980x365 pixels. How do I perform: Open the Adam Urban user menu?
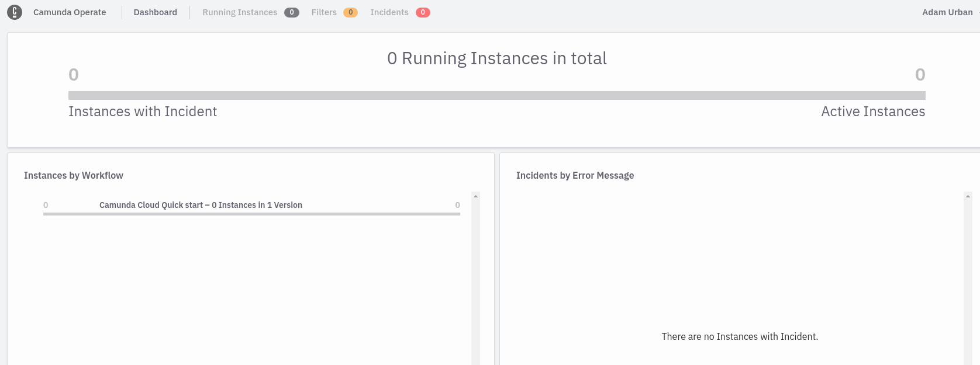(947, 12)
